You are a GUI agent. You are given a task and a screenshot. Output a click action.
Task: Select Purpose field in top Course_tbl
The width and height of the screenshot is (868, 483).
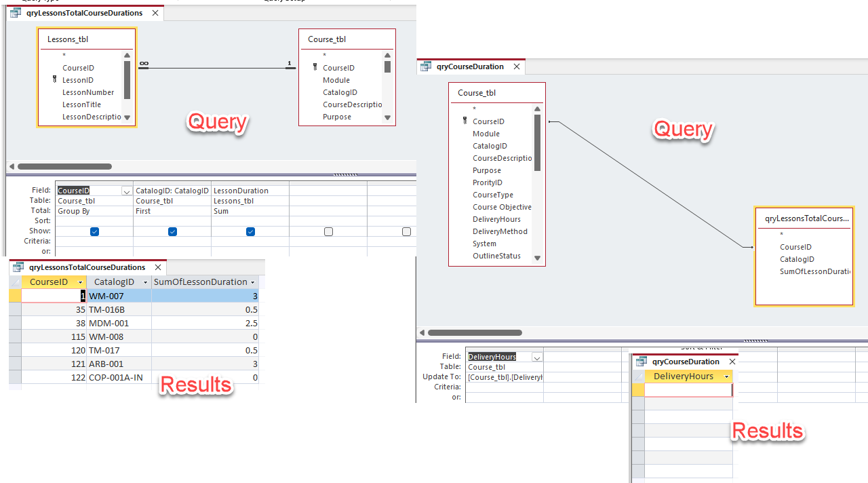pos(337,117)
